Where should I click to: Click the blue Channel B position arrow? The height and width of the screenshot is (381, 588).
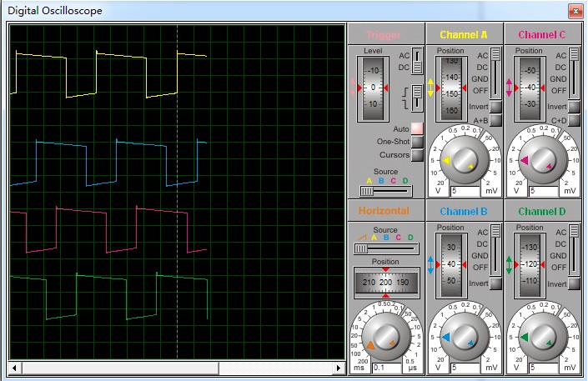[x=432, y=265]
